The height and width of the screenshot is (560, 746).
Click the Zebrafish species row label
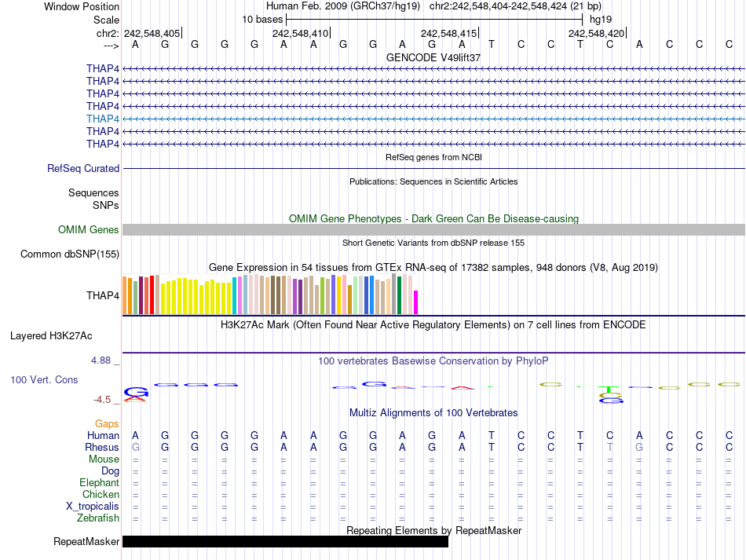[98, 518]
